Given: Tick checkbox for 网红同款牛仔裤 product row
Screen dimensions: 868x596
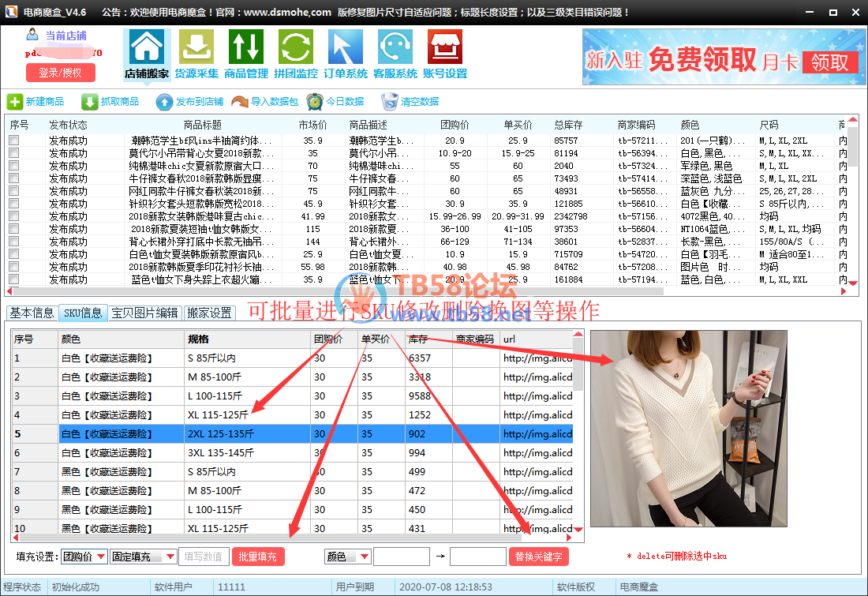Looking at the screenshot, I should (x=14, y=191).
